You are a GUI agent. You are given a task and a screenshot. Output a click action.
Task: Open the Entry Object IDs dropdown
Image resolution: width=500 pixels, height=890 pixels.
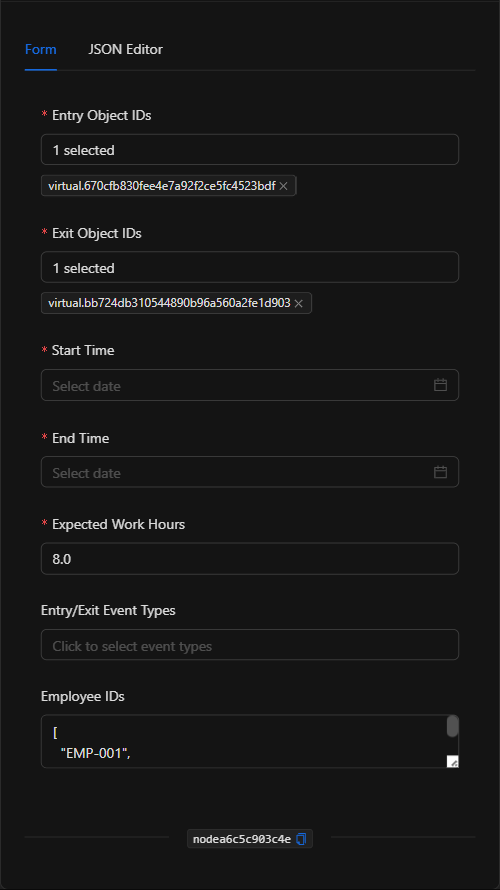coord(250,150)
